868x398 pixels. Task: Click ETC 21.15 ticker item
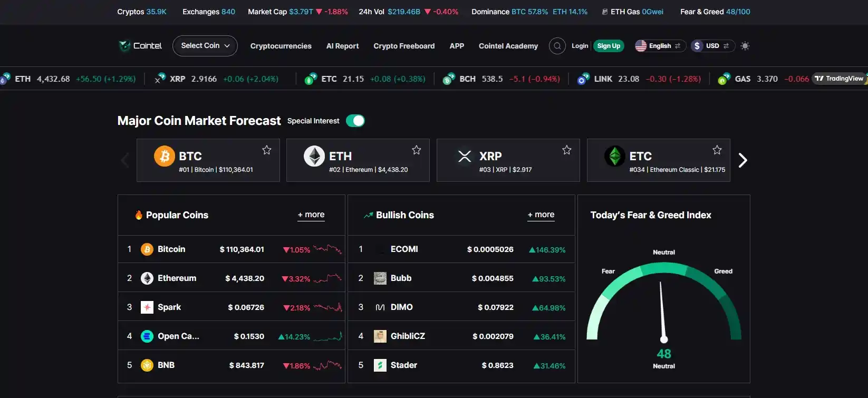point(365,79)
